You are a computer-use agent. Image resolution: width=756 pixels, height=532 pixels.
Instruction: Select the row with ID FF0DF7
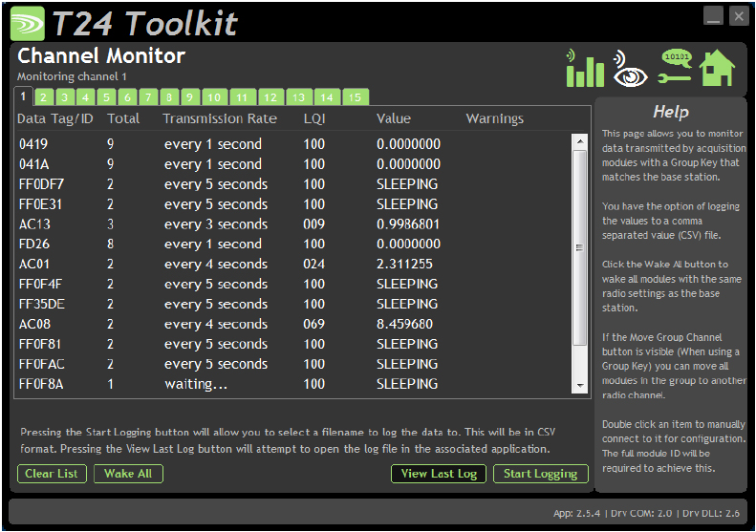[293, 184]
